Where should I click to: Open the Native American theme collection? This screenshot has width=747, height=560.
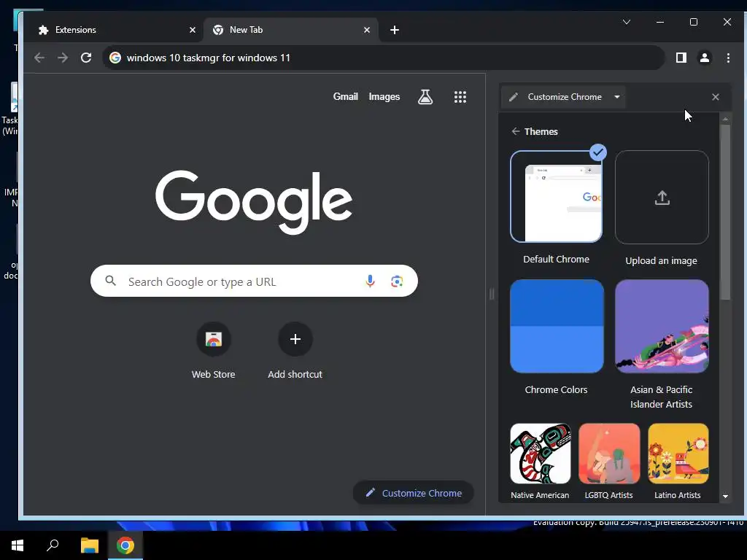541,454
